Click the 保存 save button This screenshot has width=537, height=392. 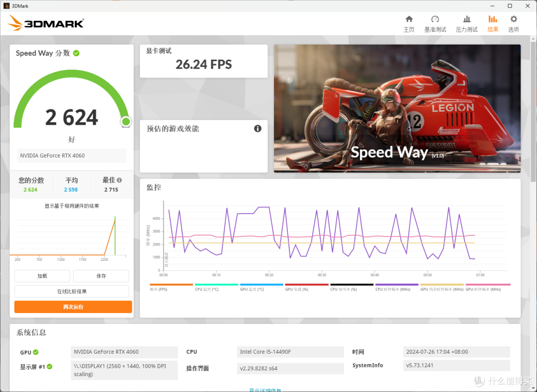coord(101,276)
